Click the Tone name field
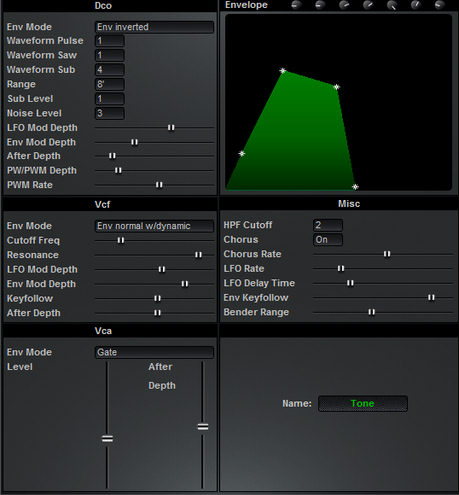Screen dimensions: 459x495 click(363, 404)
